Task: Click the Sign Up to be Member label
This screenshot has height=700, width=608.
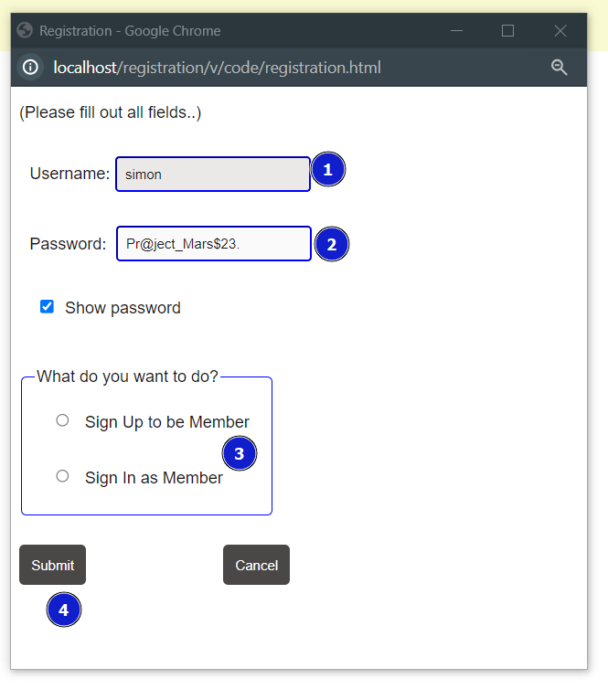Action: 167,422
